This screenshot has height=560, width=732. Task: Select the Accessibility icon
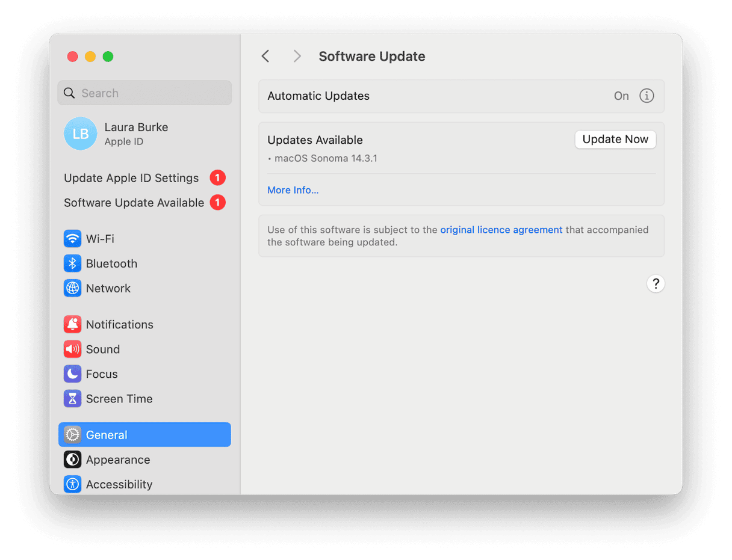tap(72, 484)
